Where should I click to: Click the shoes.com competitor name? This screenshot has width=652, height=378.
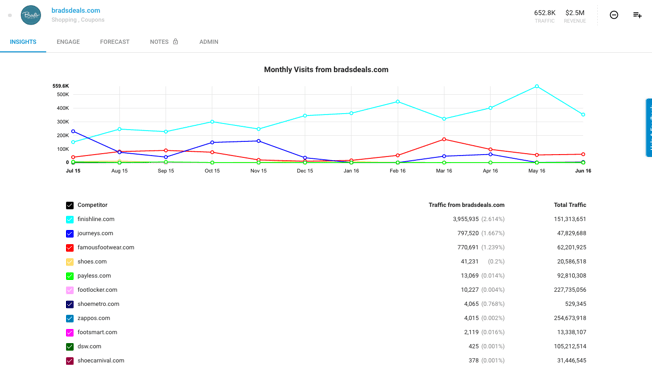(92, 262)
